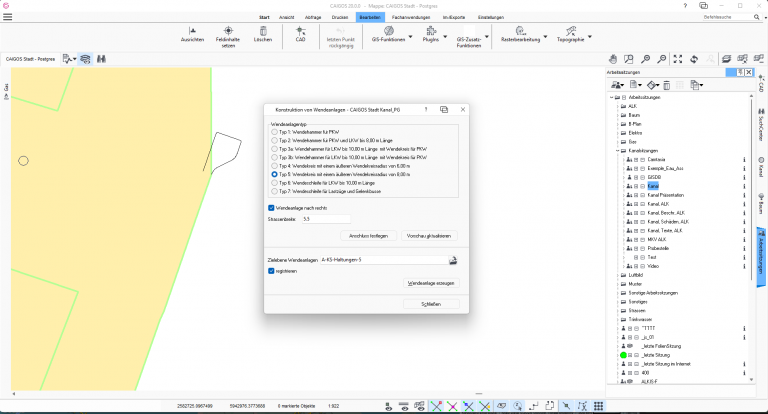
Task: Expand the ALK folder in tree
Action: click(x=618, y=106)
